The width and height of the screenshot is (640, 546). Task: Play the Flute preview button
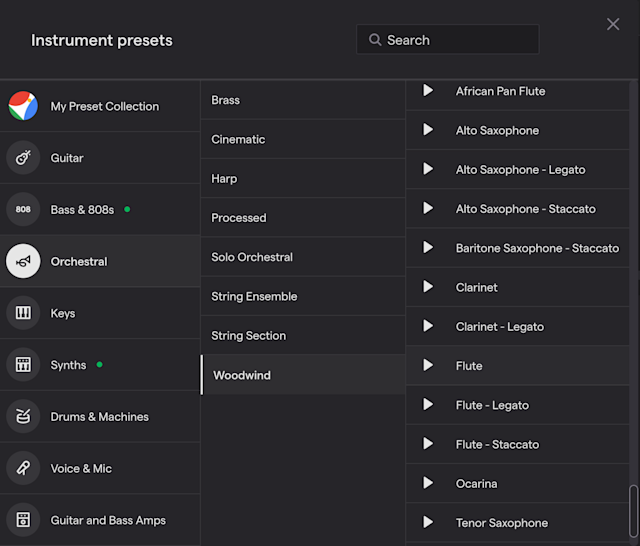[428, 365]
